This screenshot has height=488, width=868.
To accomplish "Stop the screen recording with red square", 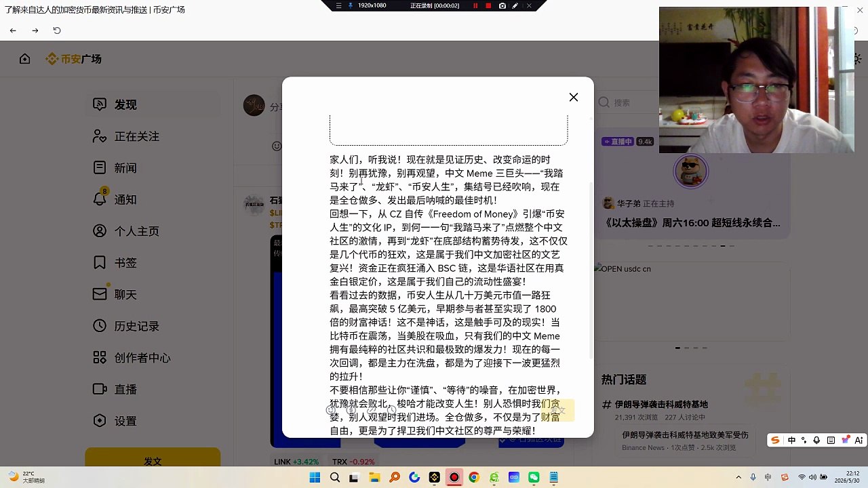I will 488,5.
